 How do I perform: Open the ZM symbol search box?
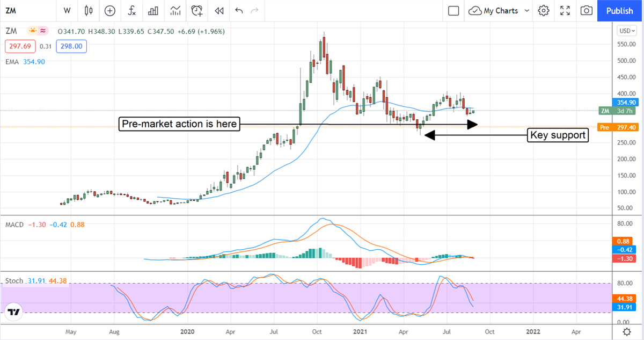27,10
